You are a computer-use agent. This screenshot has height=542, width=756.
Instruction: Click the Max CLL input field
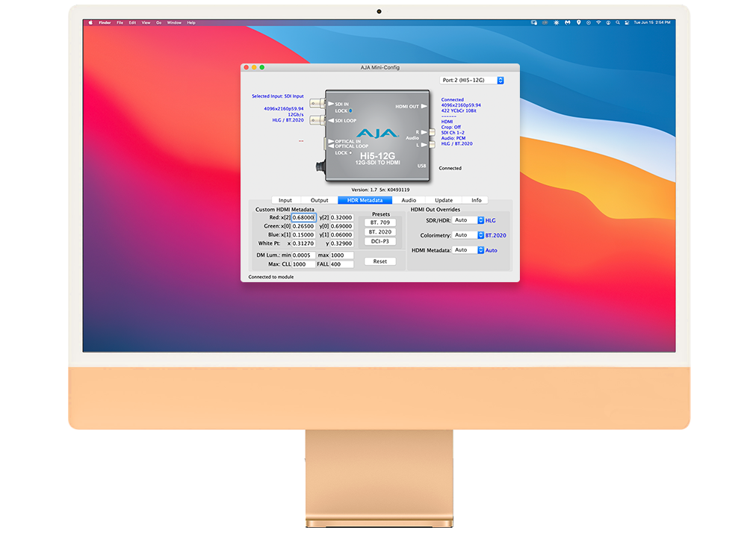[x=303, y=264]
